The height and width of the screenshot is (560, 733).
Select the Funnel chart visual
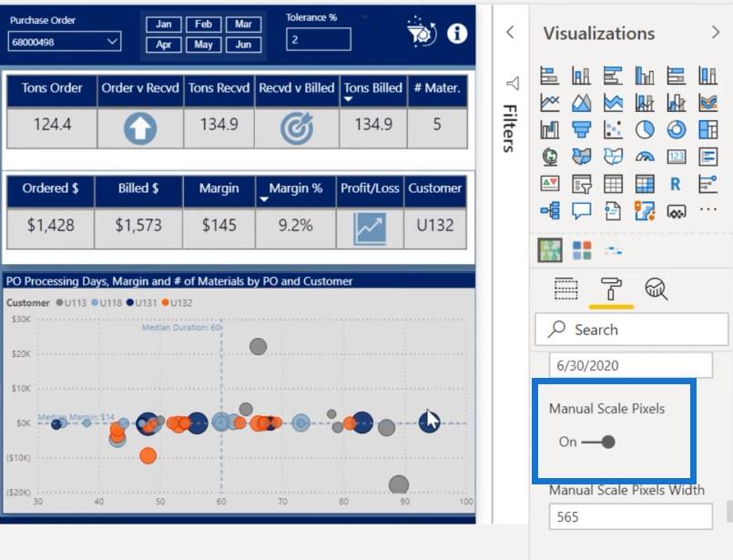point(581,129)
